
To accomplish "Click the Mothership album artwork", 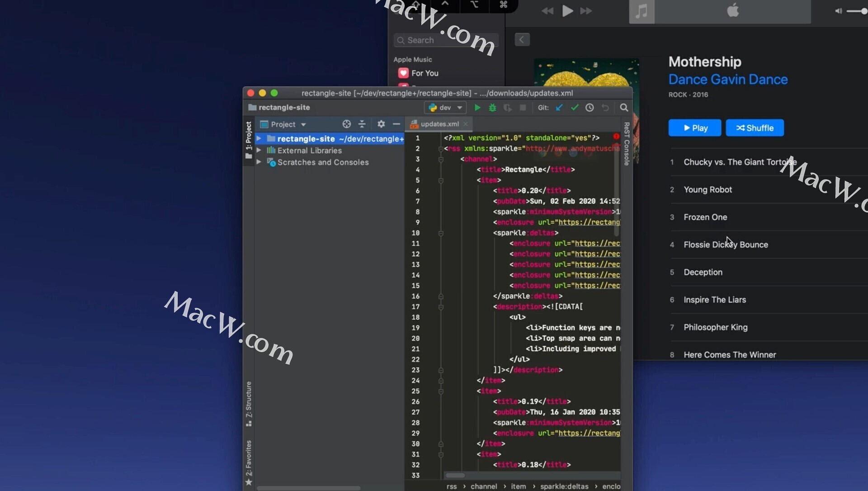I will tap(586, 72).
